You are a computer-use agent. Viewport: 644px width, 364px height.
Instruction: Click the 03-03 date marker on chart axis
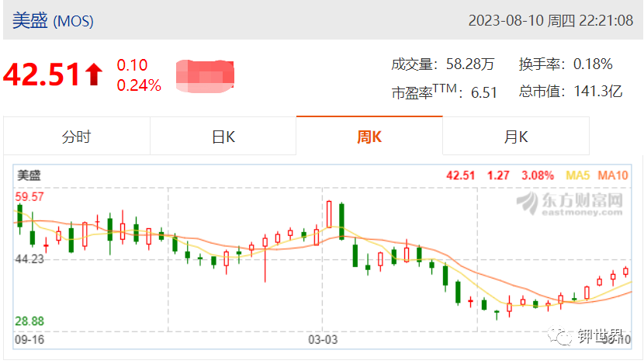pos(323,340)
